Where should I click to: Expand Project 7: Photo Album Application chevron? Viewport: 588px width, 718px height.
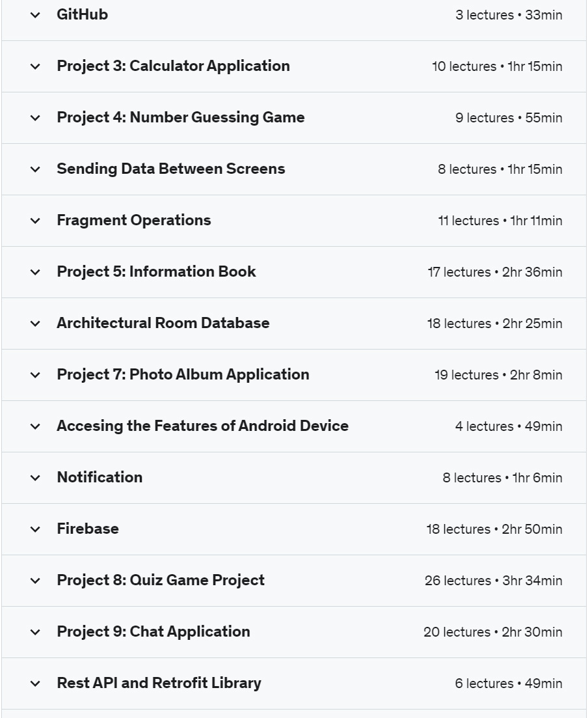point(35,375)
